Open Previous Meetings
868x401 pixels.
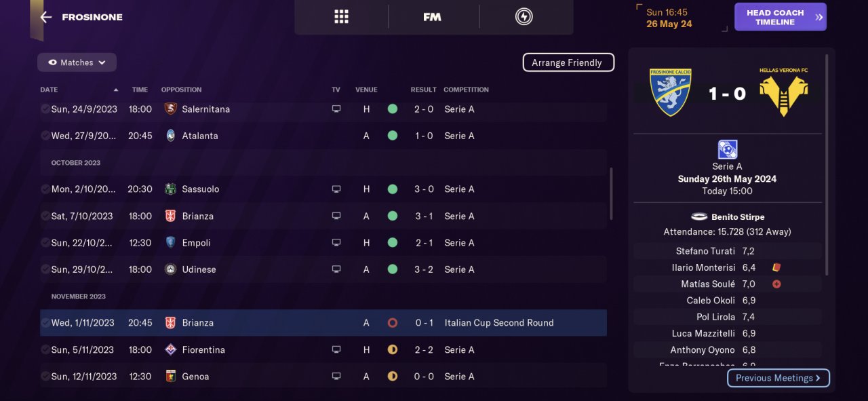(778, 378)
